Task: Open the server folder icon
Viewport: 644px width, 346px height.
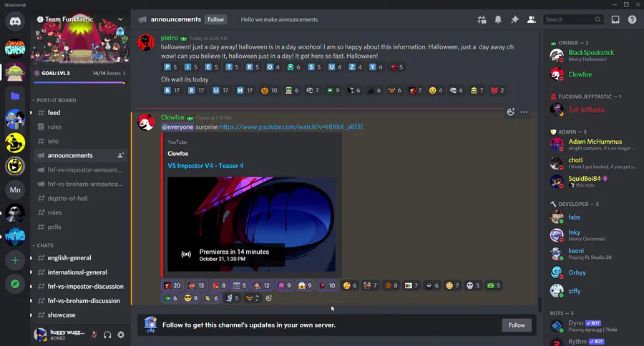Action: 15,96
